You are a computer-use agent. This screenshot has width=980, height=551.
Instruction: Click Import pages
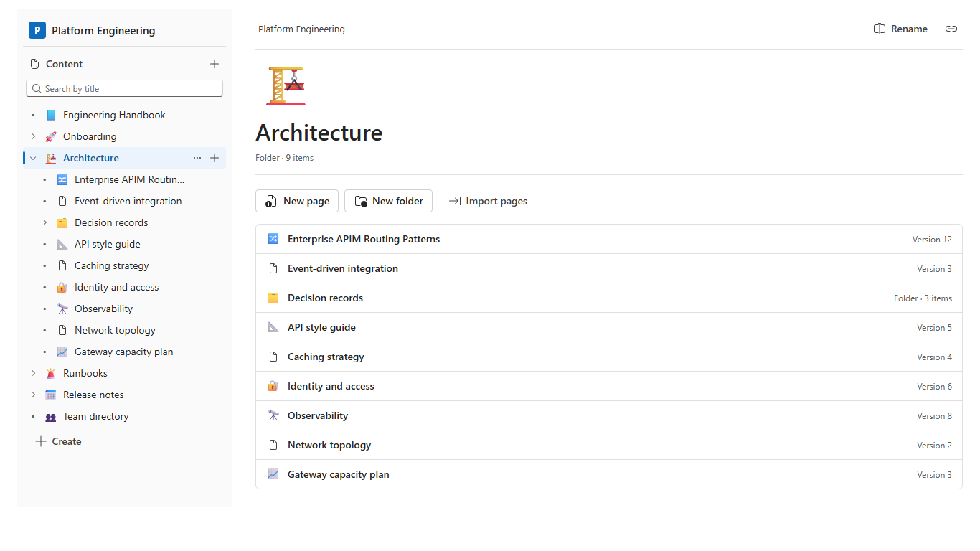[488, 201]
